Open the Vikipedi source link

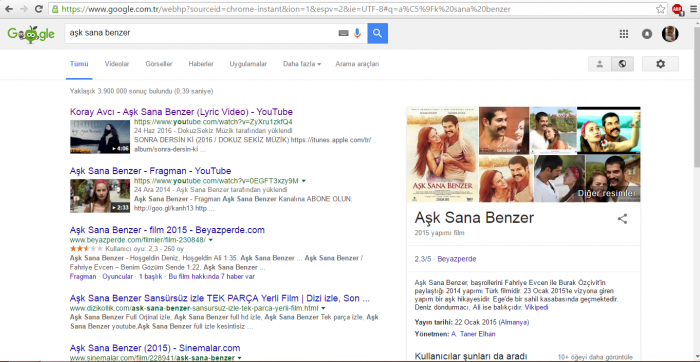tap(536, 308)
